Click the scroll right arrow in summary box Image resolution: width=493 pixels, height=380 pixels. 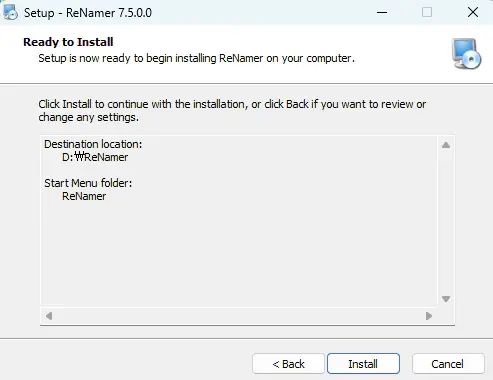pos(429,316)
